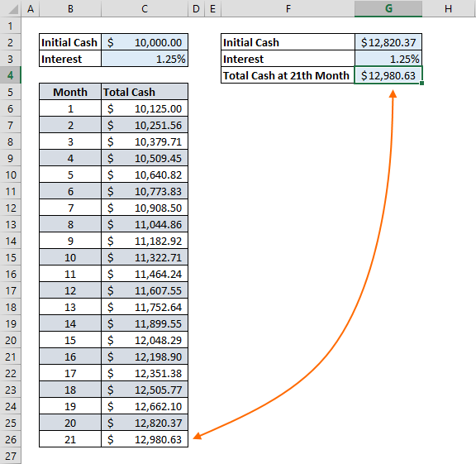Select the cell with value 11,899.55
The image size is (476, 464).
click(145, 323)
